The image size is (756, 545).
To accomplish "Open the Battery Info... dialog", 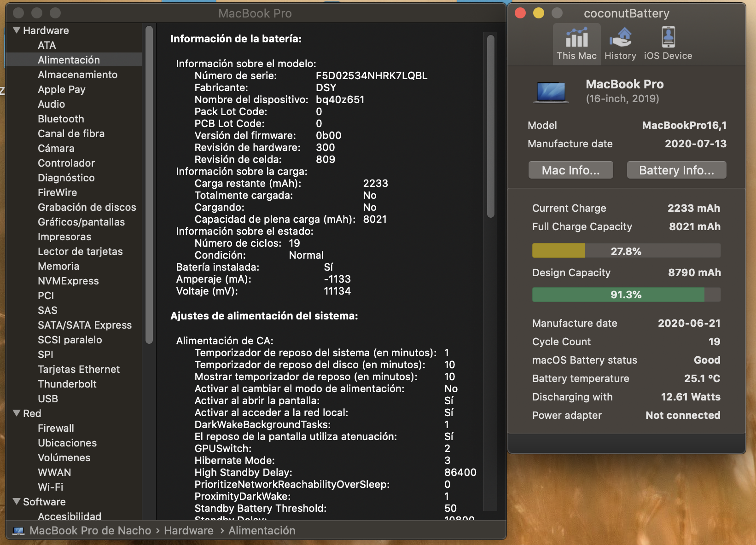I will click(677, 170).
